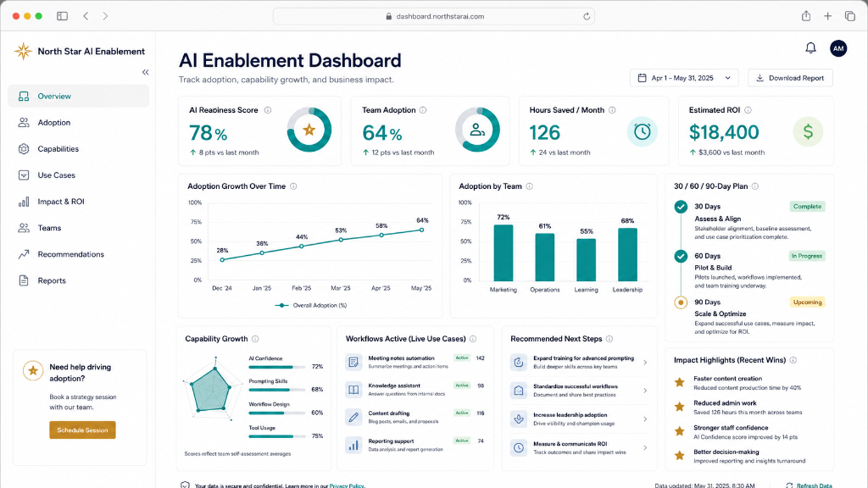Click info icon next to Workflows Active
The width and height of the screenshot is (868, 488).
[473, 339]
